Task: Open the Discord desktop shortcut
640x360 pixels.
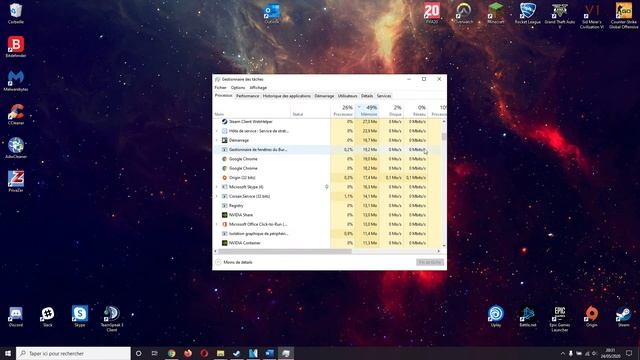Action: coord(16,316)
